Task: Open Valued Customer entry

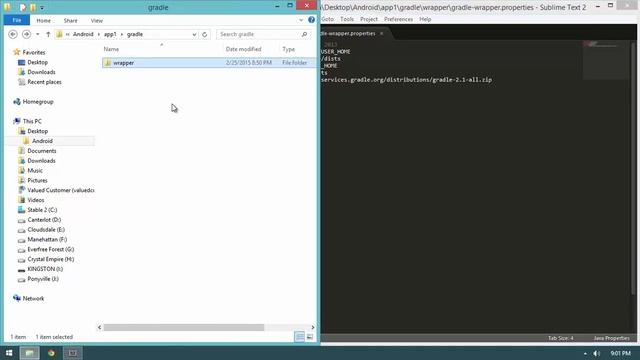Action: [60, 190]
